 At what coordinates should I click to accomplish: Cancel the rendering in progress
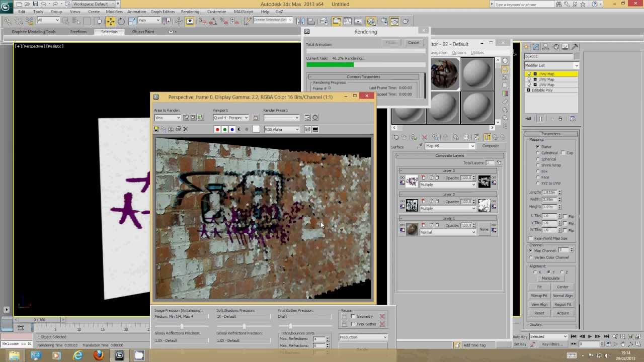pos(414,43)
